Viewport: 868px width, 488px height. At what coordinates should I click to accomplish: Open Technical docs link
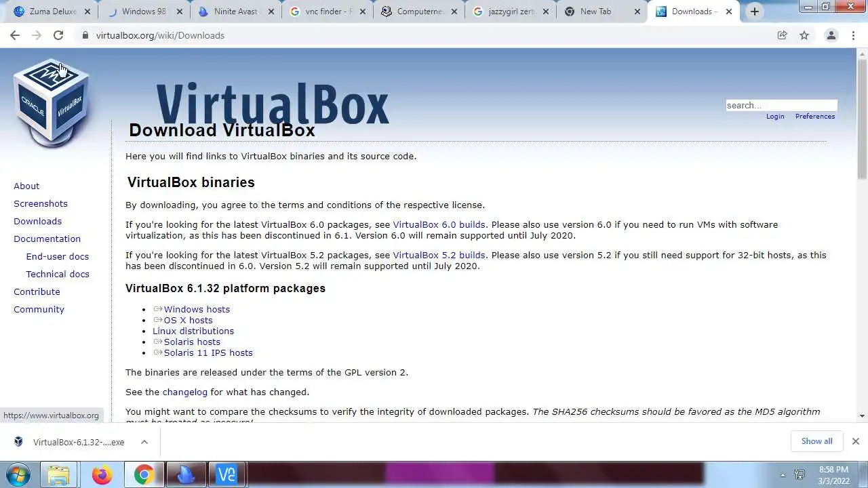pos(58,274)
